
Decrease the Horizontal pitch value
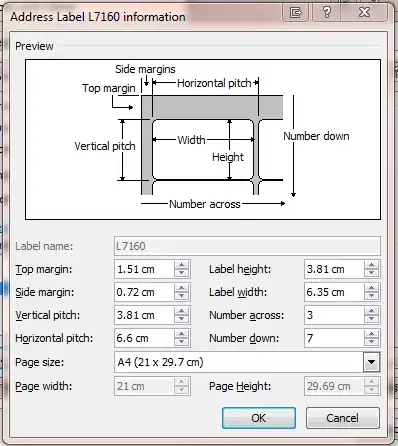(181, 342)
